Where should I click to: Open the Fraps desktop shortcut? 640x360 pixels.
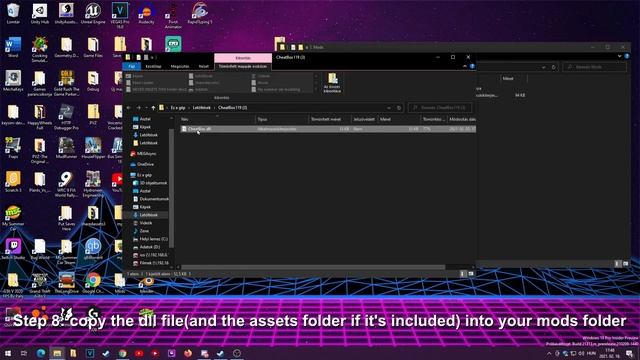click(x=13, y=148)
